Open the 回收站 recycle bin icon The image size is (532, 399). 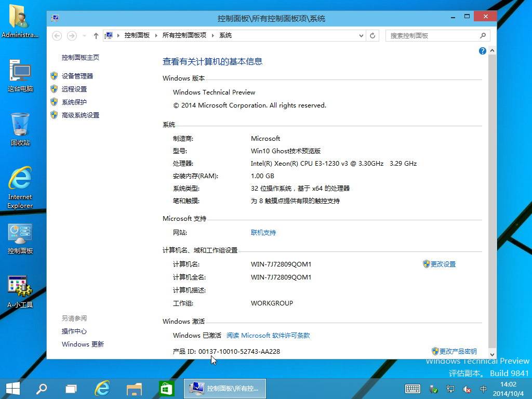(20, 129)
